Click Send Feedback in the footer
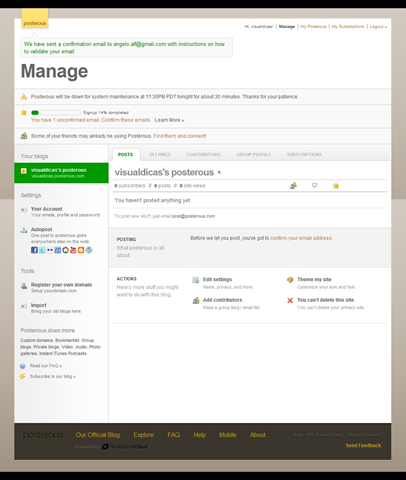 coord(363,445)
